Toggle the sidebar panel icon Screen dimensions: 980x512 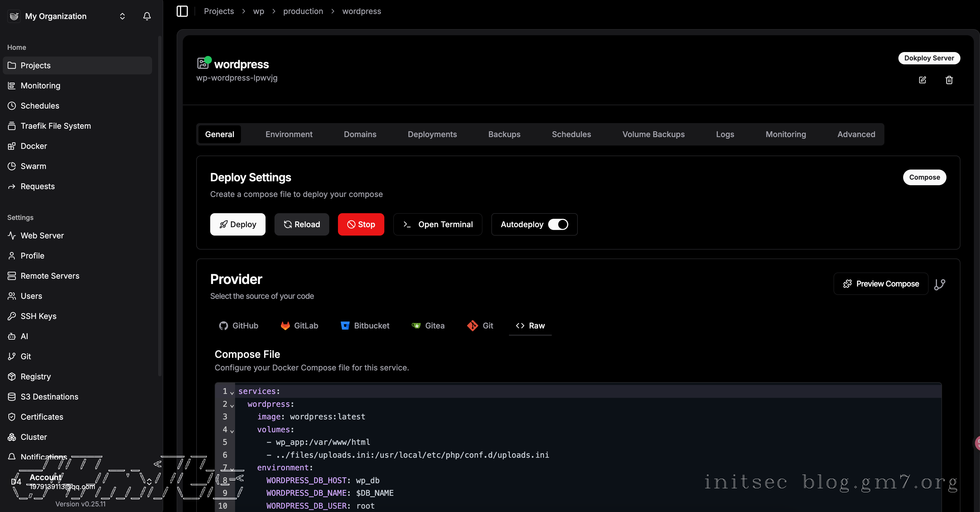[x=182, y=11]
